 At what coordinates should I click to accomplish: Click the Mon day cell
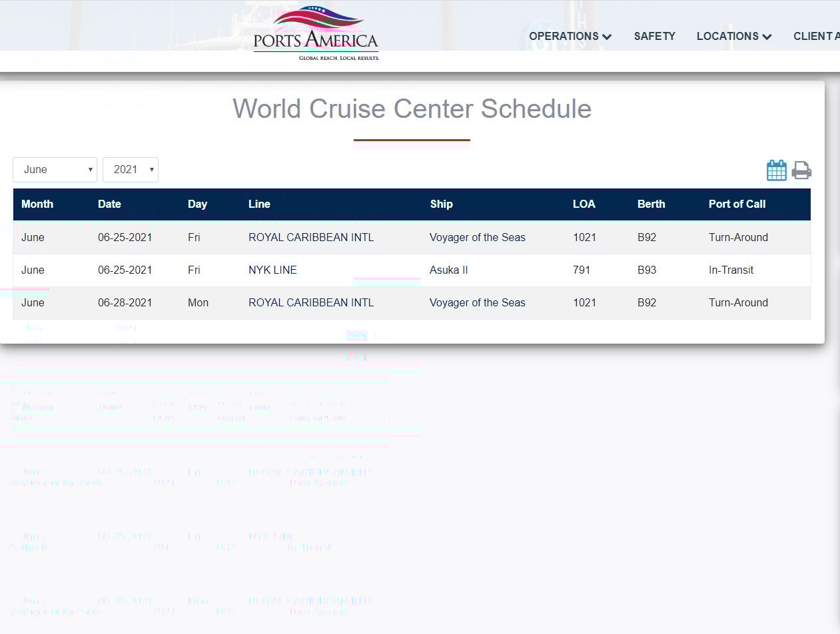tap(198, 303)
